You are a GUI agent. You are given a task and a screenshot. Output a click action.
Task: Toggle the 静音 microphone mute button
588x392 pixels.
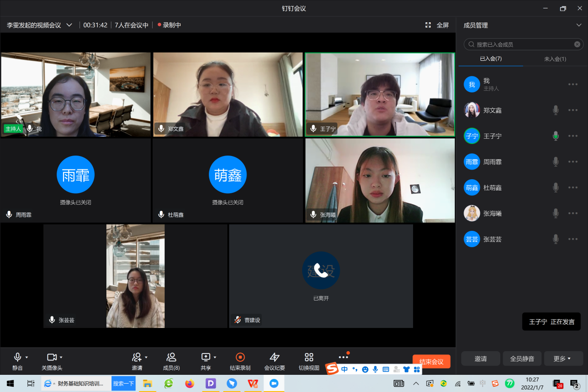(18, 357)
